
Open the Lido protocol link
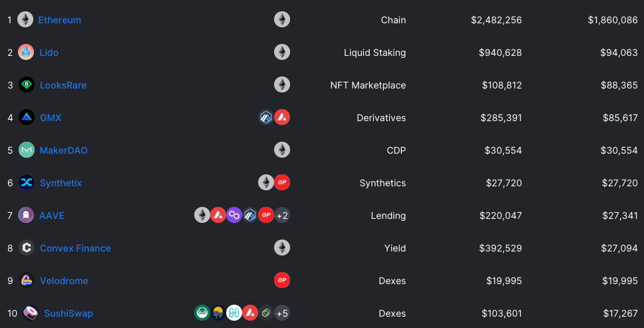click(49, 53)
